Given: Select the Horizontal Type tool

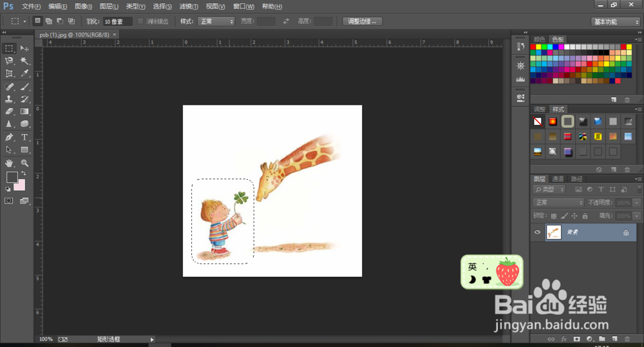Looking at the screenshot, I should 24,137.
